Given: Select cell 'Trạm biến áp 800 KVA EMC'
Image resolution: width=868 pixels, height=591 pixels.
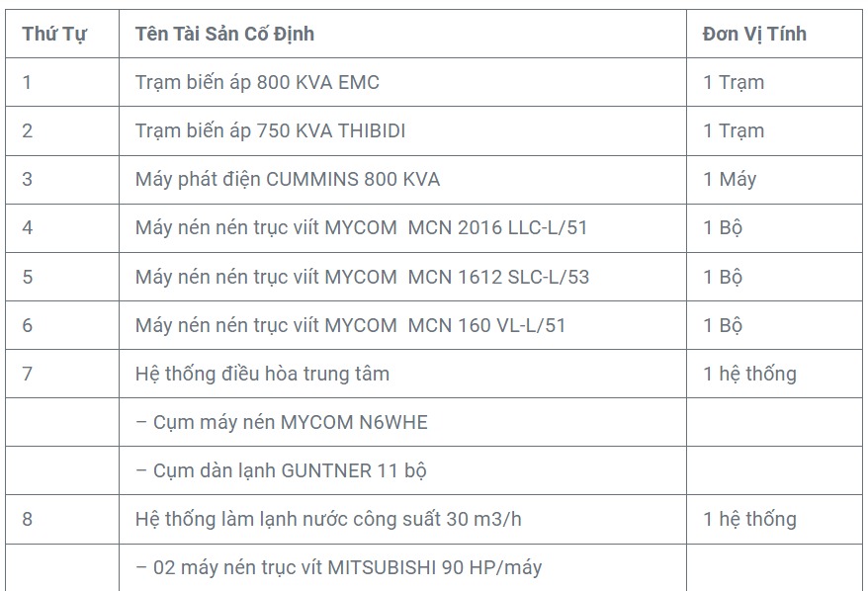Looking at the screenshot, I should tap(257, 82).
